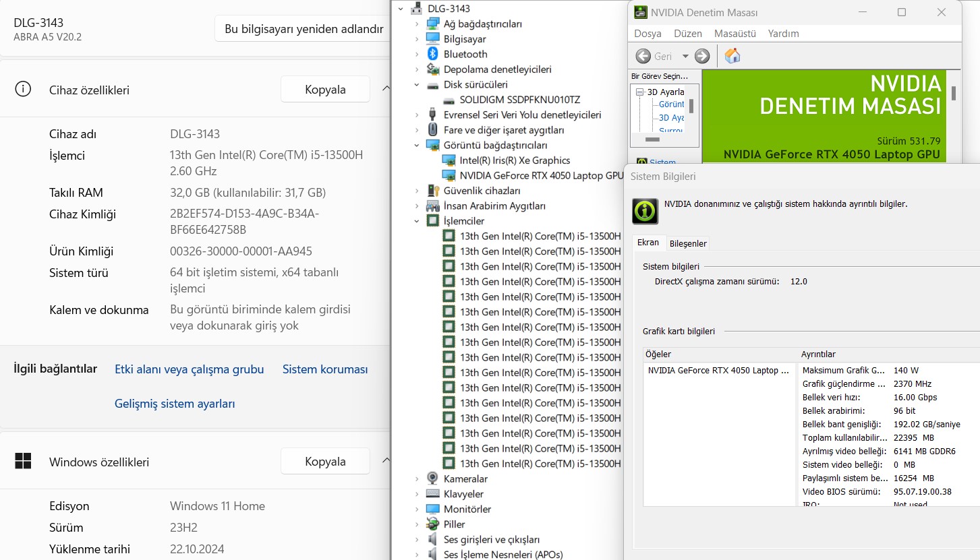This screenshot has height=560, width=980.
Task: Click the forward arrow in NVIDIA toolbar
Action: click(702, 56)
